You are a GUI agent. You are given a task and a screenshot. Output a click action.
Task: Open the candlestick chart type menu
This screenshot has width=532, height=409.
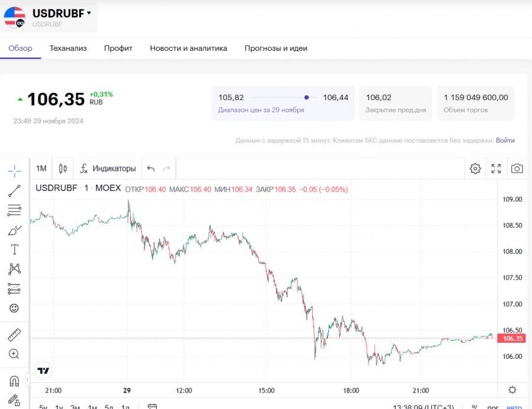pyautogui.click(x=63, y=168)
